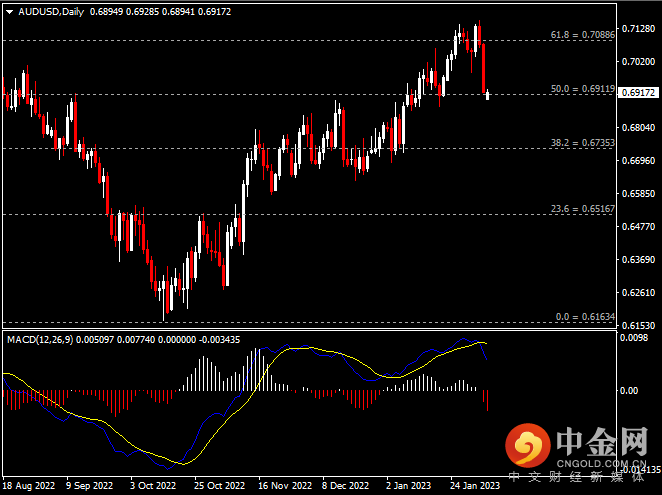Select the MACD(12,26,9) indicator label
The height and width of the screenshot is (495, 662).
click(41, 340)
